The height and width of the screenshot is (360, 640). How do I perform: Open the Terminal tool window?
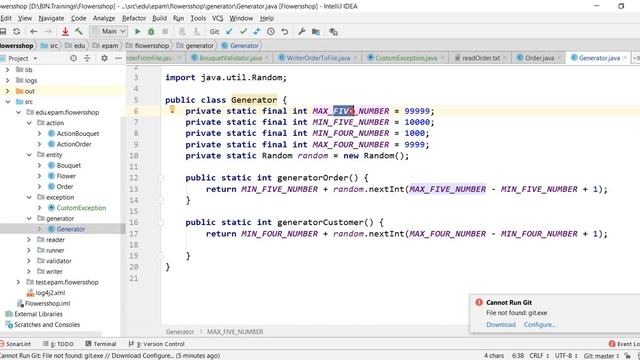pyautogui.click(x=101, y=344)
